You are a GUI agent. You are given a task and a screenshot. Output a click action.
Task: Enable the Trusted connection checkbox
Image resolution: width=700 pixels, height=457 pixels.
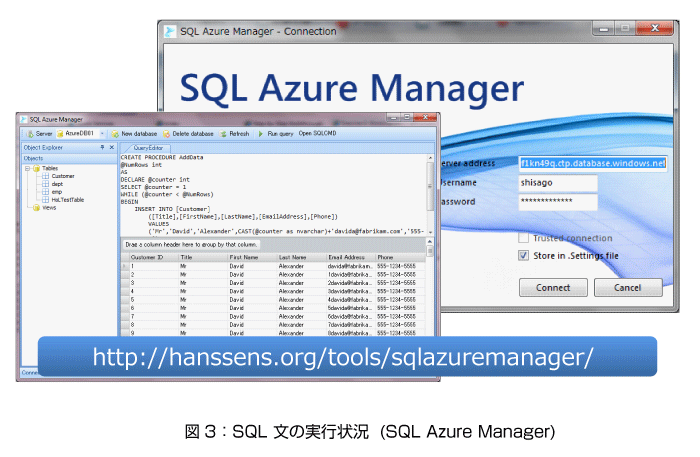click(x=523, y=237)
